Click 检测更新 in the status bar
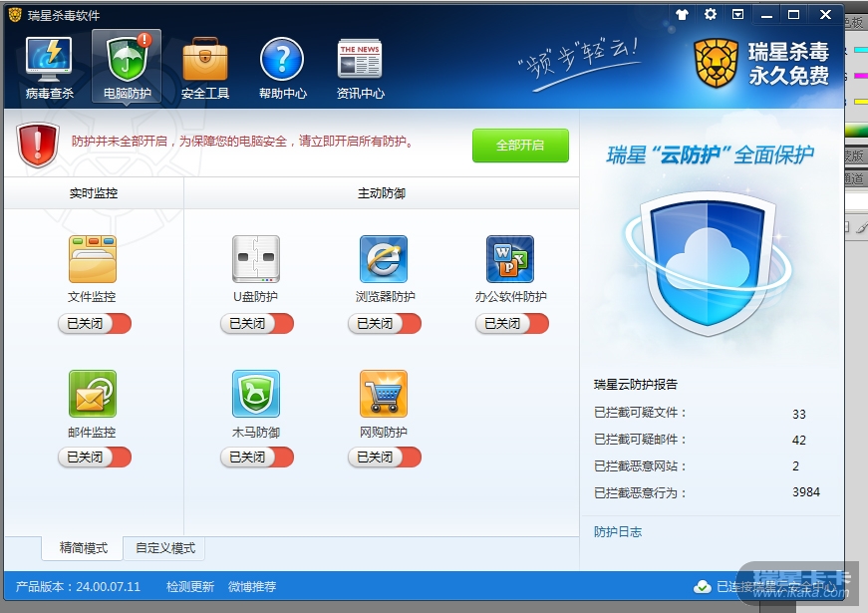 coord(190,587)
